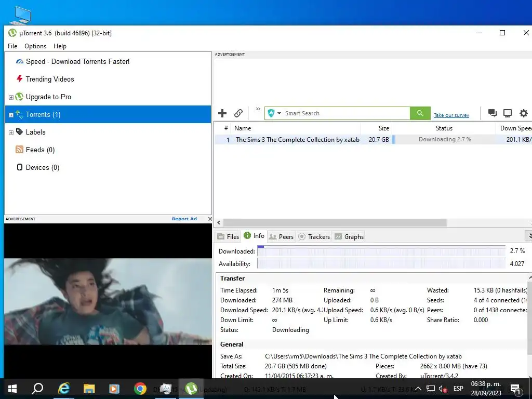Screen dimensions: 532x399
Task: Click the Devices phone icon
Action: 20,167
